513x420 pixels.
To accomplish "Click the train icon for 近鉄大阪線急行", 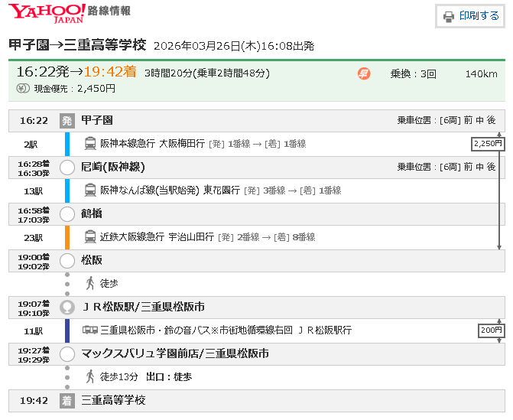I will pyautogui.click(x=90, y=237).
